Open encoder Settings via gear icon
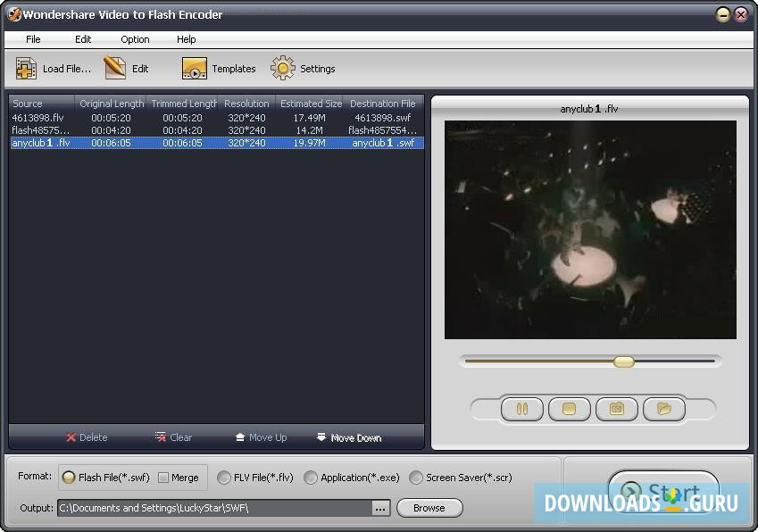Viewport: 758px width, 532px height. (283, 67)
